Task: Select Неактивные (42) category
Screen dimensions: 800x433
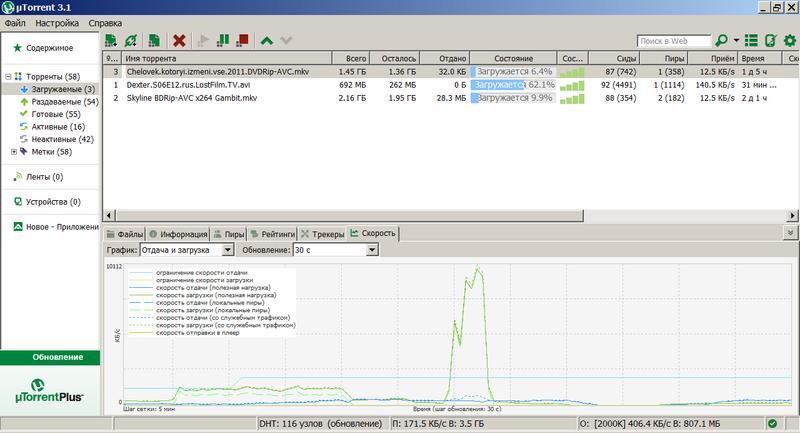Action: [62, 139]
